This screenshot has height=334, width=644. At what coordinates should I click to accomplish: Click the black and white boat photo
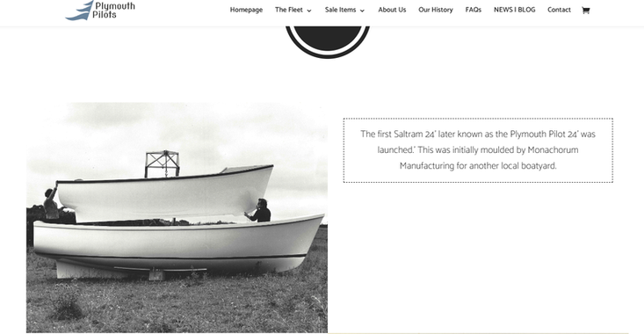click(x=177, y=217)
